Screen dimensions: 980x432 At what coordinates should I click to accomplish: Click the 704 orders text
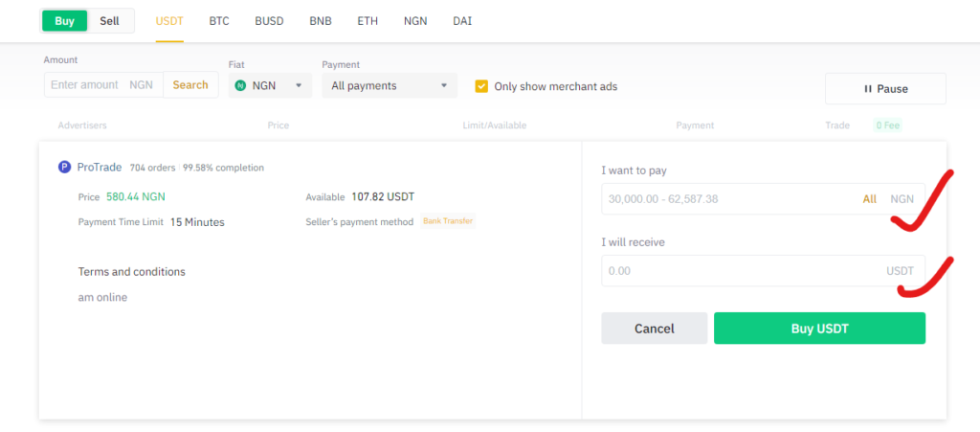tap(154, 168)
